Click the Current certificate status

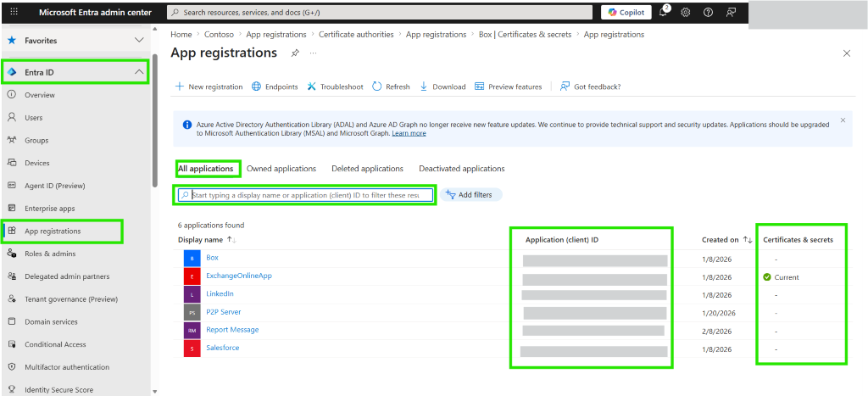[781, 277]
